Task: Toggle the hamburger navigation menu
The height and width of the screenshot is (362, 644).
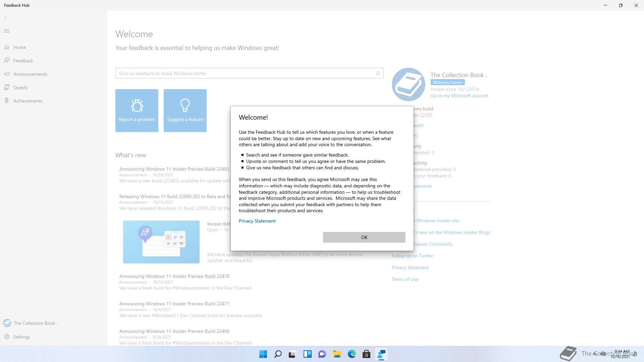Action: (x=7, y=31)
